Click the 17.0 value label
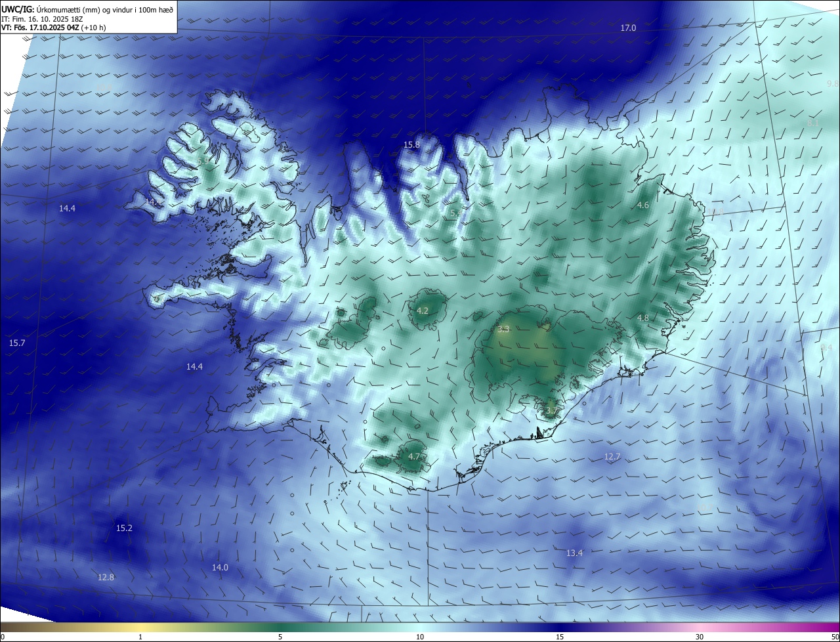840x642 pixels. (x=629, y=28)
